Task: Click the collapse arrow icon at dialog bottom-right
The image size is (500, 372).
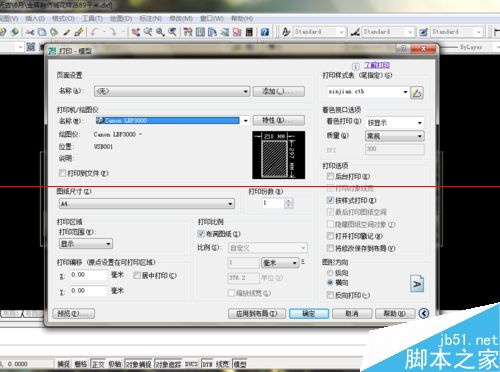Action: coord(424,313)
